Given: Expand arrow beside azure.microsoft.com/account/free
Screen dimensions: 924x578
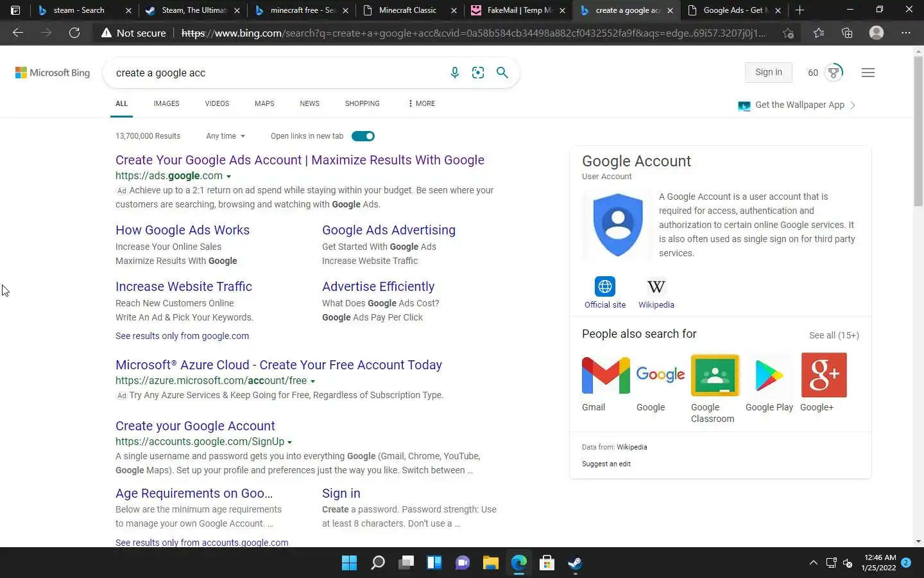Looking at the screenshot, I should pyautogui.click(x=313, y=381).
